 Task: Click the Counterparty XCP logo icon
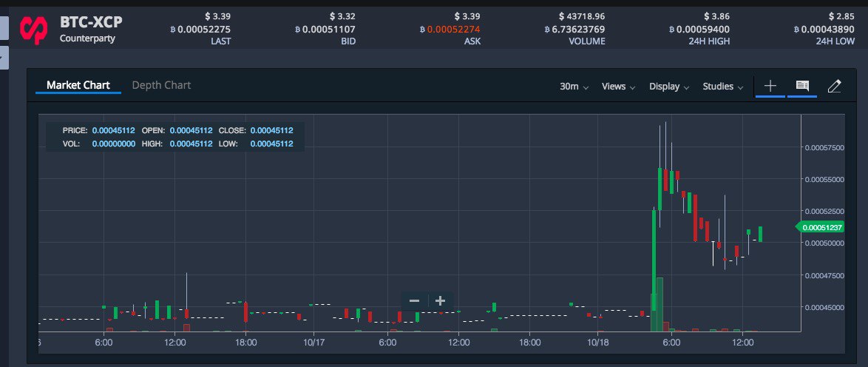34,30
